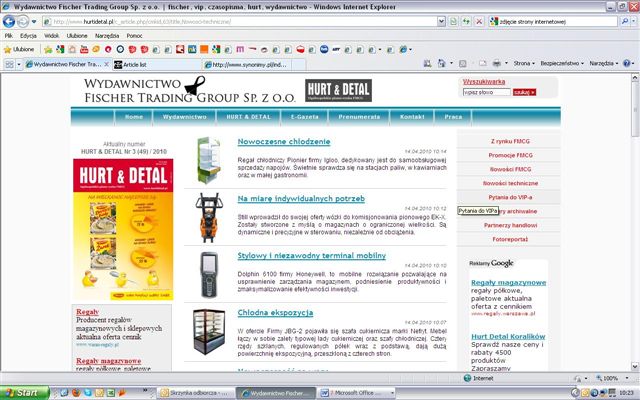640x400 pixels.
Task: Open the Prenumerata navigation item
Action: (x=359, y=117)
